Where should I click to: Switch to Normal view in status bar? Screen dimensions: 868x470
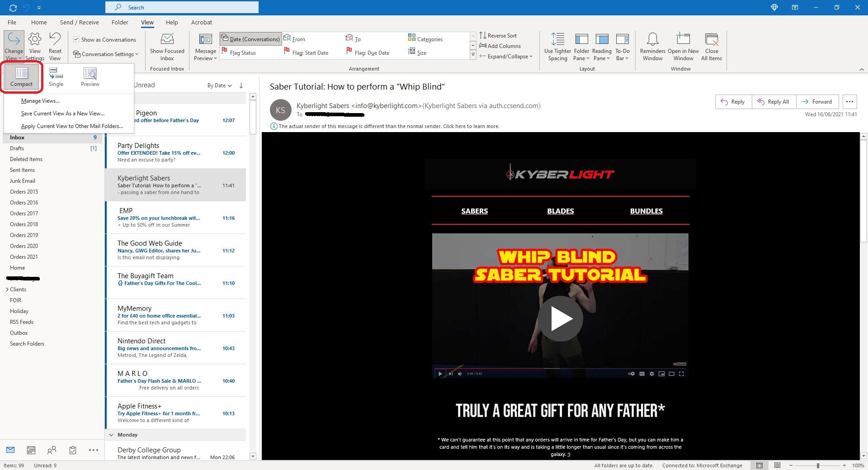coord(759,465)
